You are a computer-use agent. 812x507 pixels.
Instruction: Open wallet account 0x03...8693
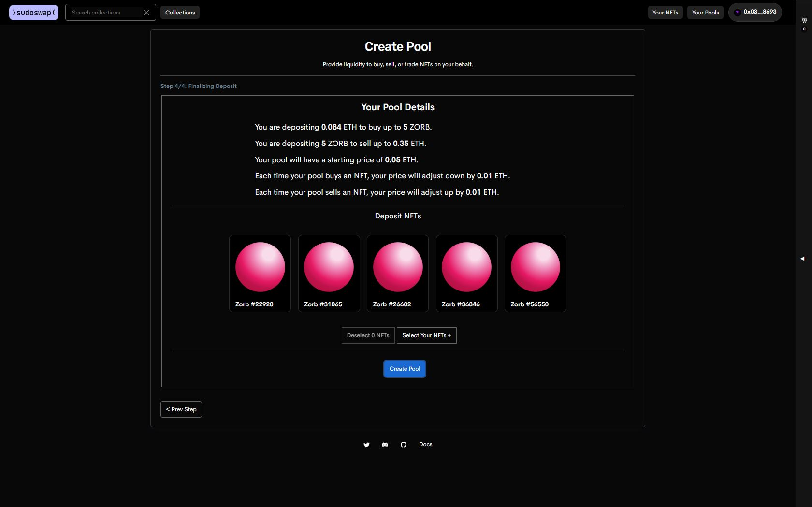[x=755, y=12]
